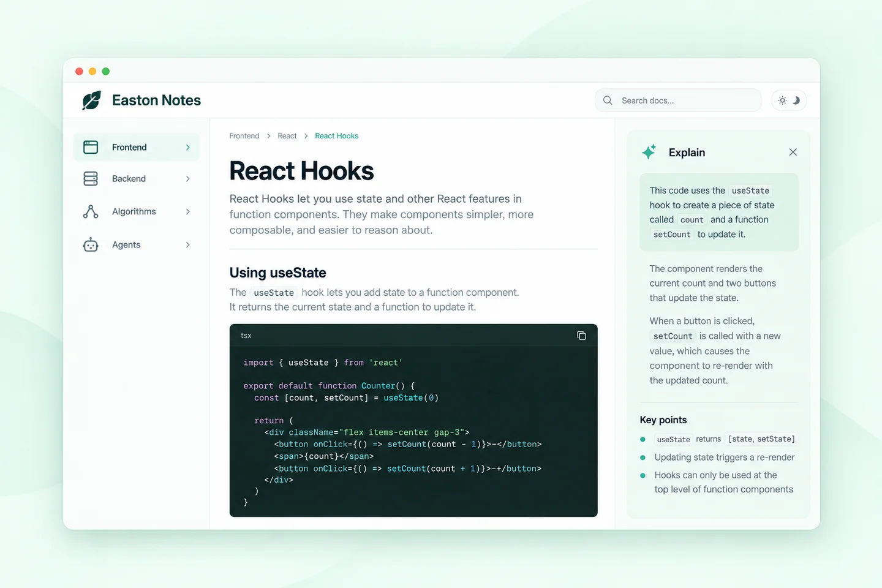Click the React Hooks breadcrumb
The height and width of the screenshot is (588, 882).
tap(337, 136)
